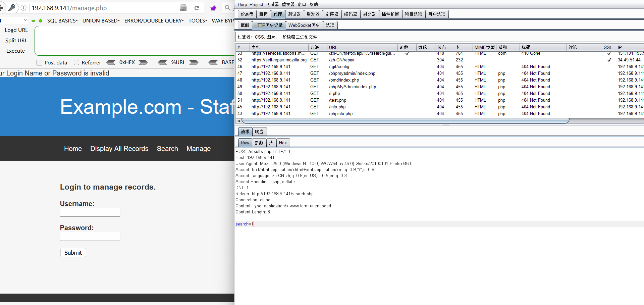Click the filter bar 过滤器 settings

[x=439, y=37]
